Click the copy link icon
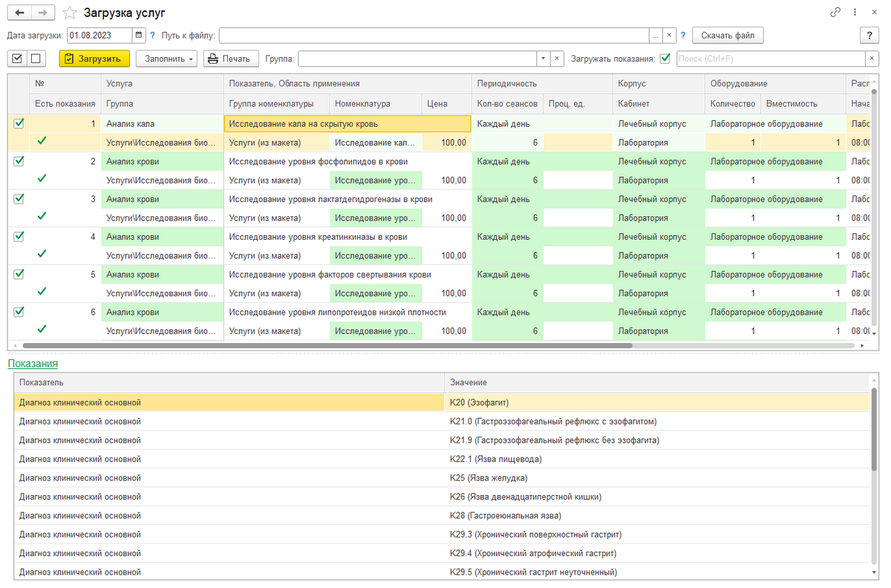Image resolution: width=891 pixels, height=588 pixels. point(835,13)
